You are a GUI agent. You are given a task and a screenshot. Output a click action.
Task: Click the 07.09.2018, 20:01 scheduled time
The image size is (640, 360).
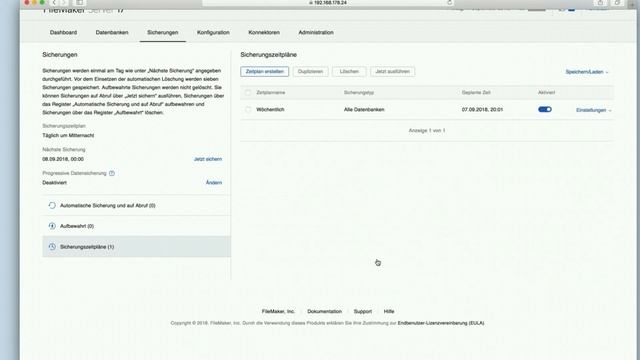[482, 109]
